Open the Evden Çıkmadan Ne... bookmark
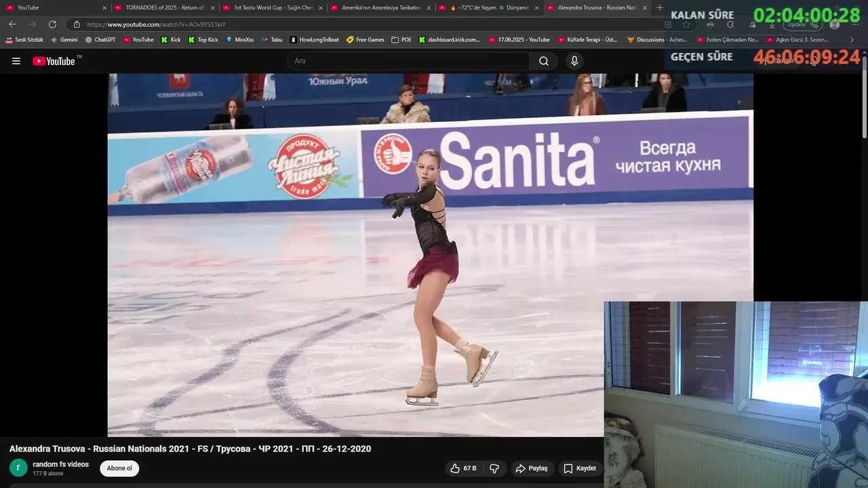The width and height of the screenshot is (868, 488). pyautogui.click(x=728, y=40)
